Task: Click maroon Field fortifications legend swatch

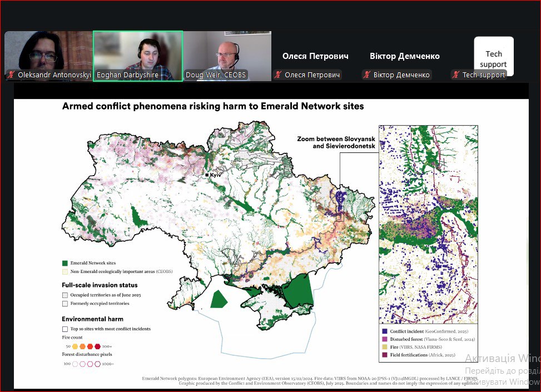Action: point(385,355)
